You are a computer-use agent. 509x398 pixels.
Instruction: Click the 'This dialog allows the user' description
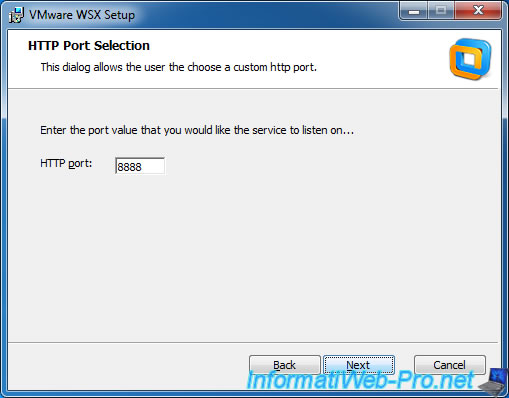click(x=178, y=67)
